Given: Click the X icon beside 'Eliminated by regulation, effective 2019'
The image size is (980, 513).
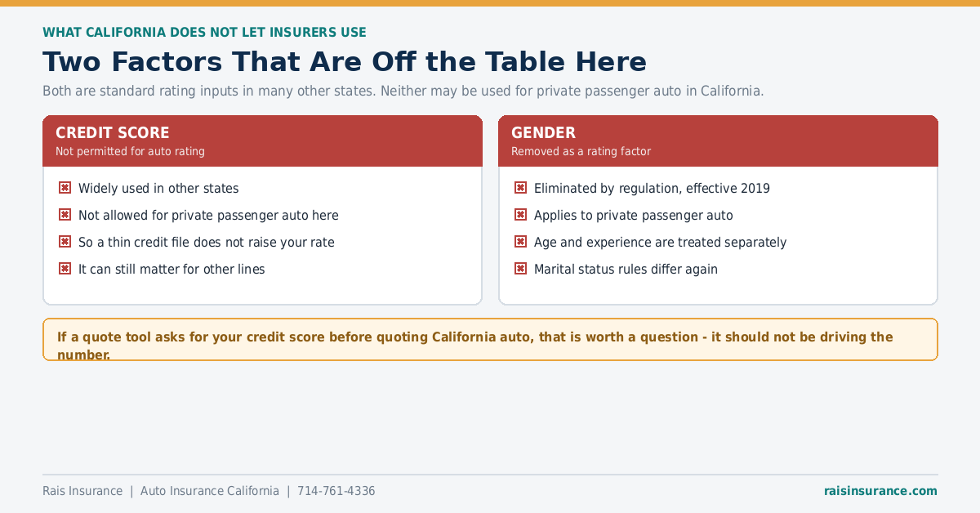Looking at the screenshot, I should click(x=520, y=188).
